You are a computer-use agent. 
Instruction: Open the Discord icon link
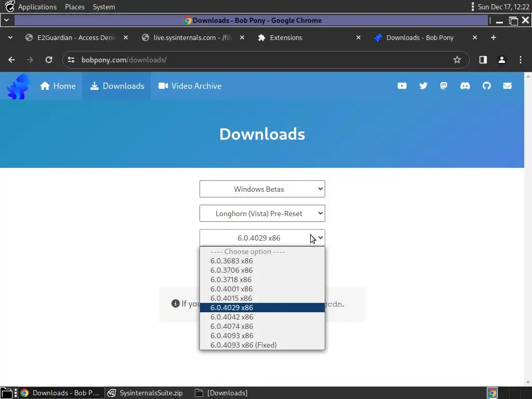(x=465, y=86)
